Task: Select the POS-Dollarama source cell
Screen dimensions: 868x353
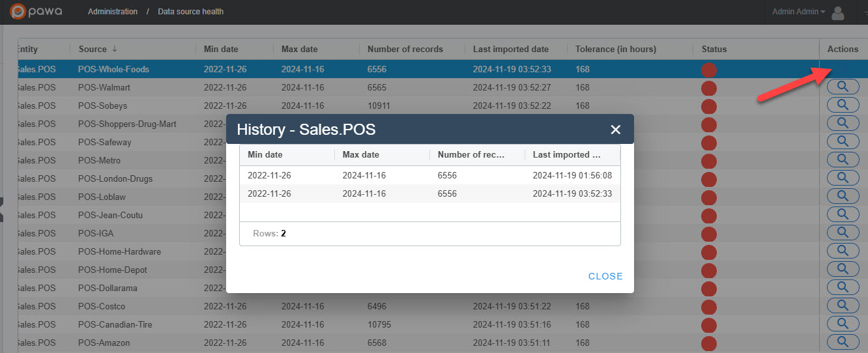Action: [x=108, y=288]
